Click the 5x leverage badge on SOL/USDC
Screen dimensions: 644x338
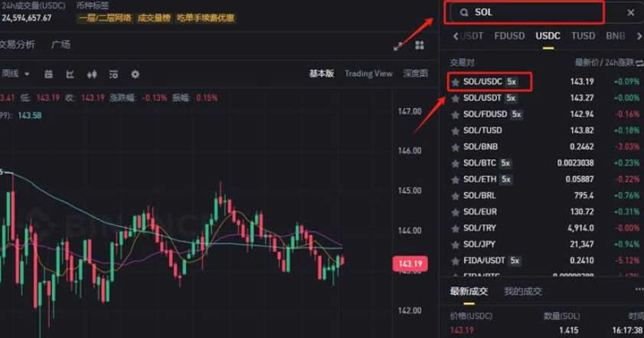pyautogui.click(x=512, y=81)
